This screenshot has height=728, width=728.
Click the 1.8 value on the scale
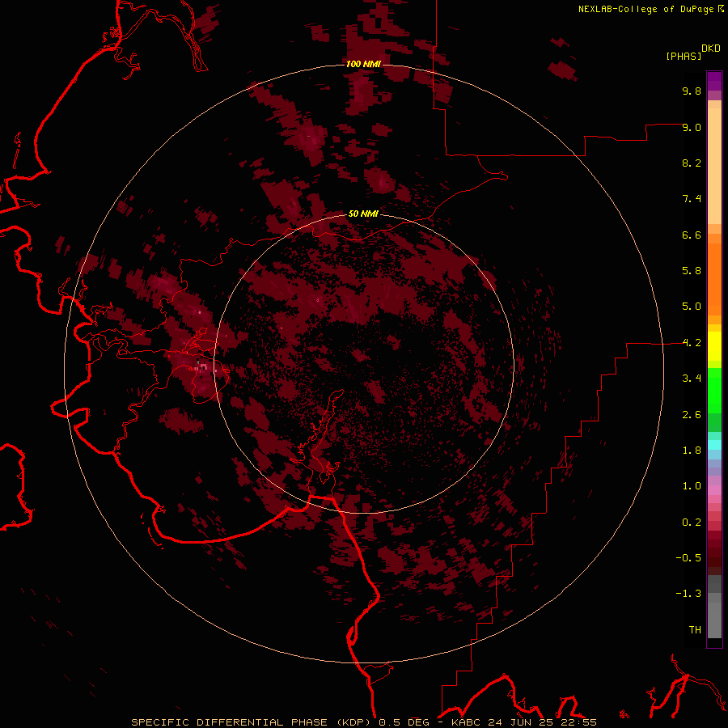pyautogui.click(x=692, y=451)
